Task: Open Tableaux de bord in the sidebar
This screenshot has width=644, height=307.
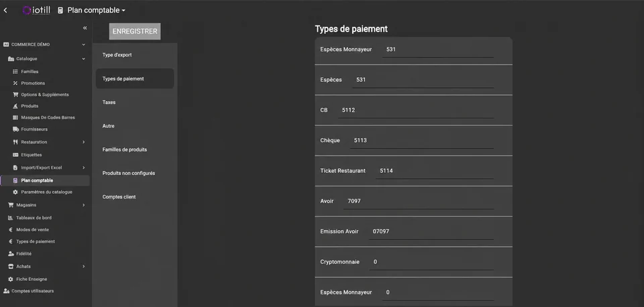Action: tap(34, 218)
